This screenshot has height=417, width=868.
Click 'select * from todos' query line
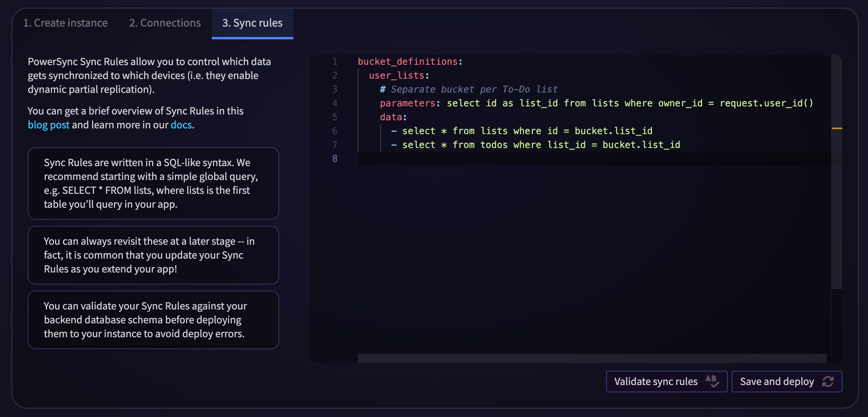[x=536, y=145]
